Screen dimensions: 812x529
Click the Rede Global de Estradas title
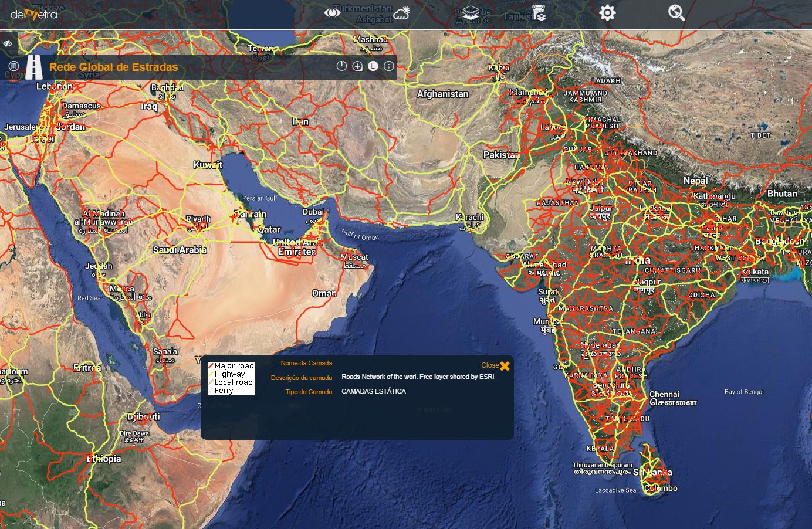point(113,67)
